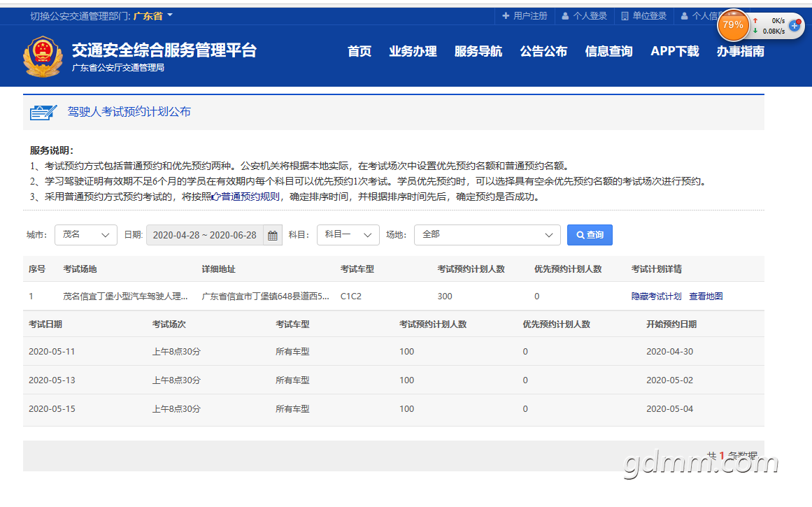
Task: Click the 单位登录 document icon
Action: click(x=625, y=16)
